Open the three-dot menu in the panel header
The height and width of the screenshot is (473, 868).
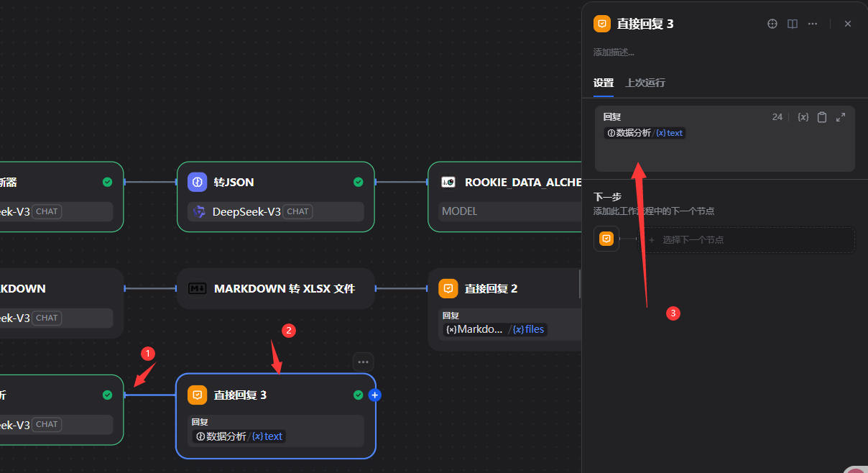[x=813, y=24]
